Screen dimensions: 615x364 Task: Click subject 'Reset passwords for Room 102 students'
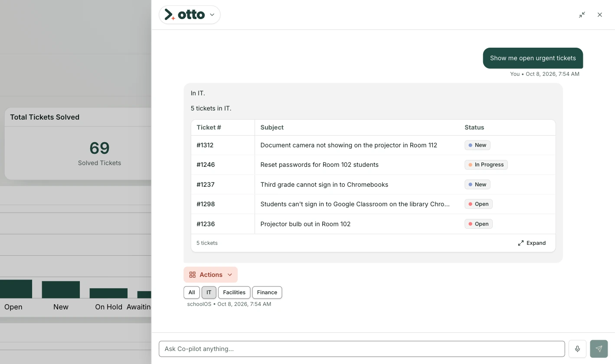point(319,165)
